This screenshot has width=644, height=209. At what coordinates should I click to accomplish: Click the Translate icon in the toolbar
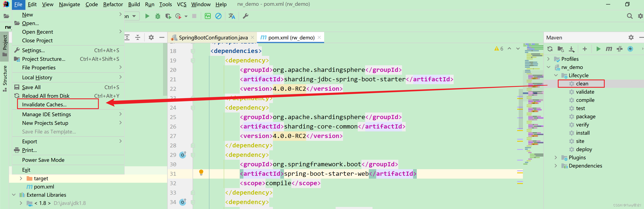[x=232, y=16]
